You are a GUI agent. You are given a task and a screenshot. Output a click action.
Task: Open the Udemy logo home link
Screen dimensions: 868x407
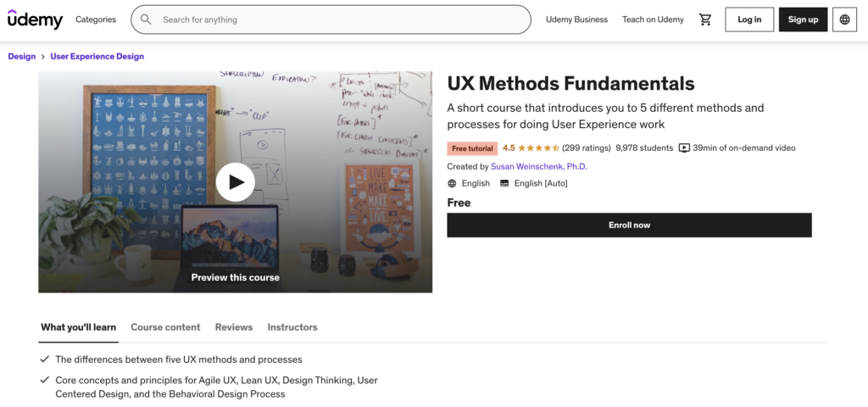coord(35,20)
